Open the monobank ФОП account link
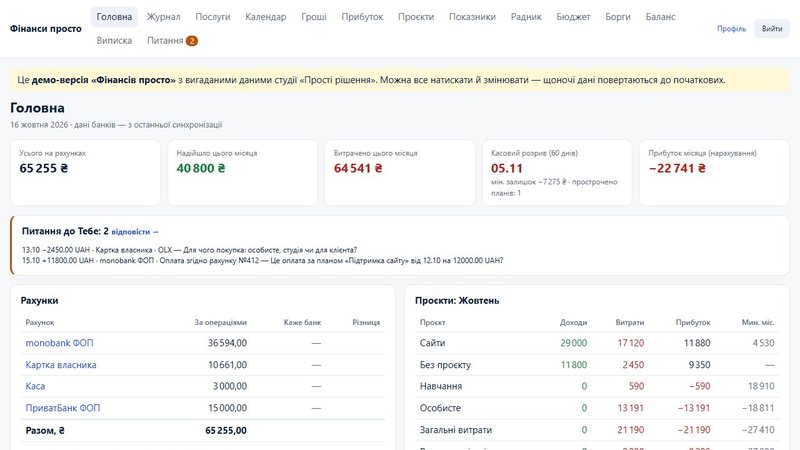 pyautogui.click(x=60, y=343)
